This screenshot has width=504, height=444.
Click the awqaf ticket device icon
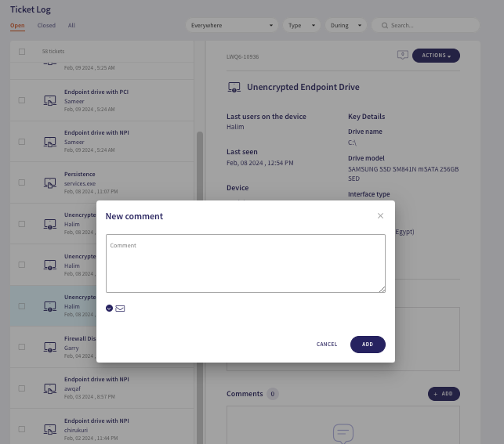(x=49, y=388)
